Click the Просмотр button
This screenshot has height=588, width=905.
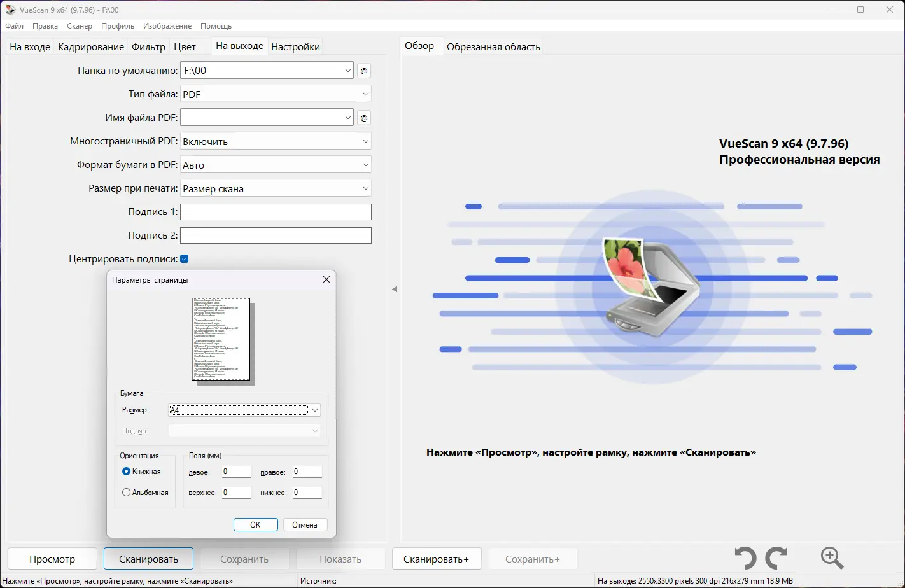(x=52, y=559)
